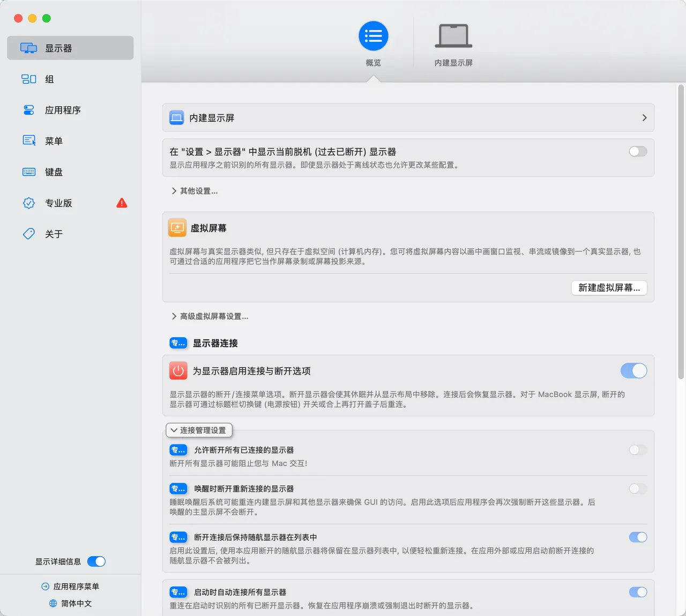Collapse the 连接管理设置 section
The image size is (686, 616).
[199, 430]
